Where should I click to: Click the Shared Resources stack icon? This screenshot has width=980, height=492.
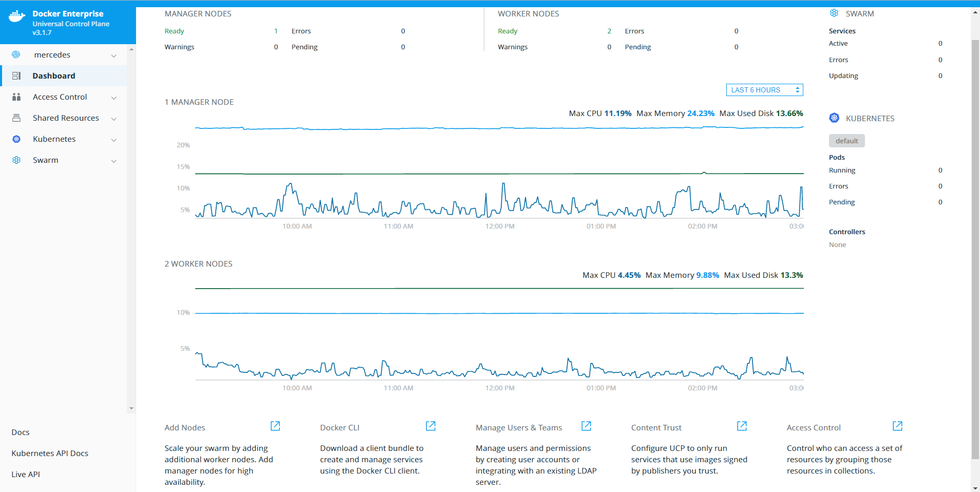pos(16,118)
